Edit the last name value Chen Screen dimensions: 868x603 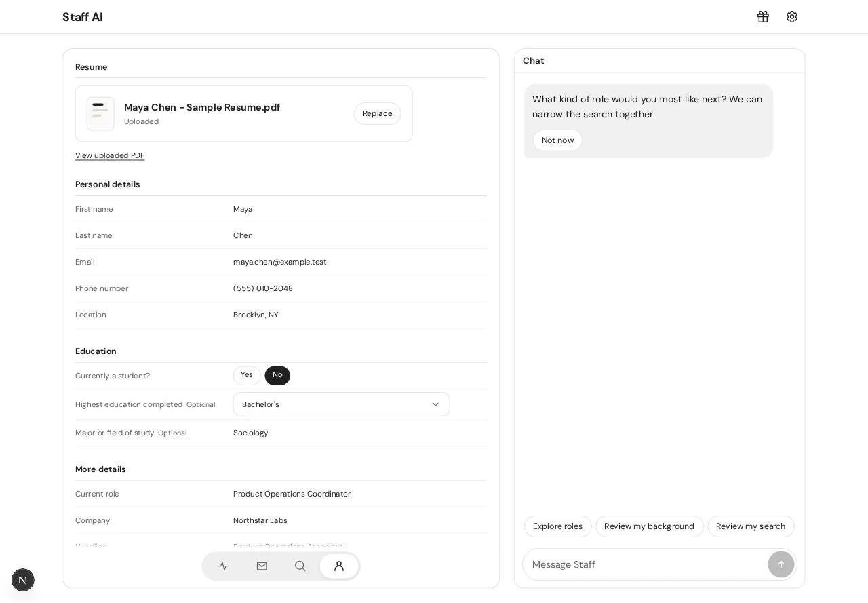(x=243, y=236)
